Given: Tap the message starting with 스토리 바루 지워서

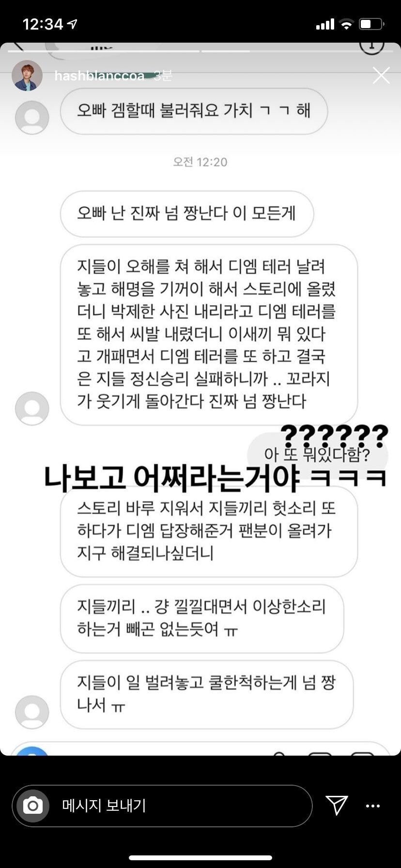Looking at the screenshot, I should tap(209, 531).
